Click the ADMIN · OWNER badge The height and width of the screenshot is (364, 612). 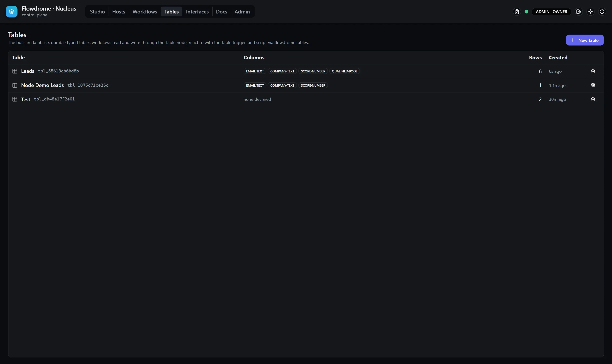pos(551,11)
